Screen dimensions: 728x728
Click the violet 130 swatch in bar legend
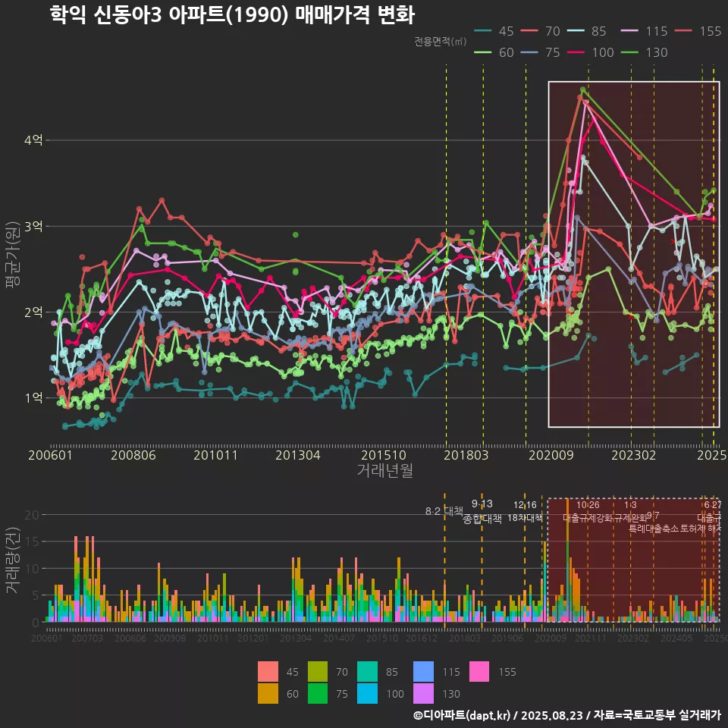tap(423, 693)
